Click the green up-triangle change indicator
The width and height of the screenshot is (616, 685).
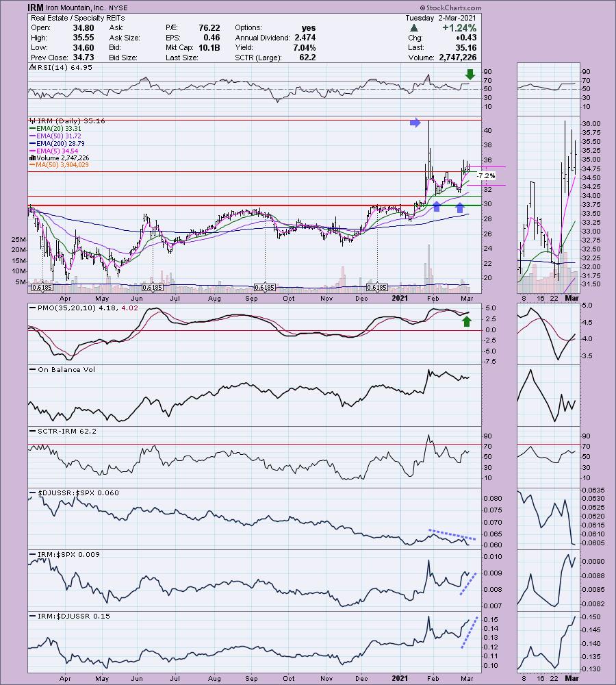pos(414,28)
